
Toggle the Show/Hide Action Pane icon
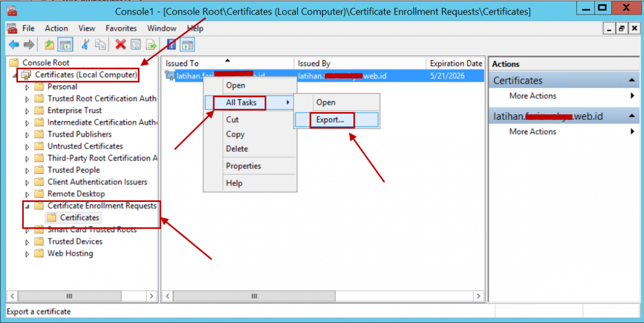point(187,45)
